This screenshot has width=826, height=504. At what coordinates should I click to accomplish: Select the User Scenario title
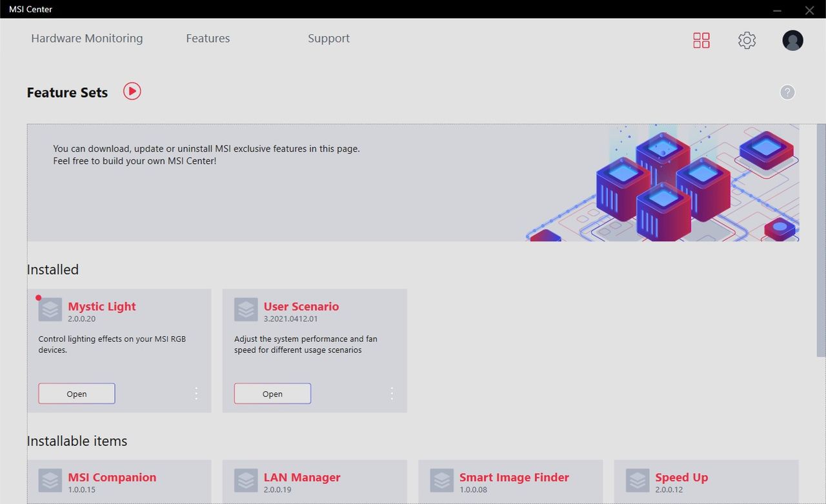pyautogui.click(x=301, y=307)
